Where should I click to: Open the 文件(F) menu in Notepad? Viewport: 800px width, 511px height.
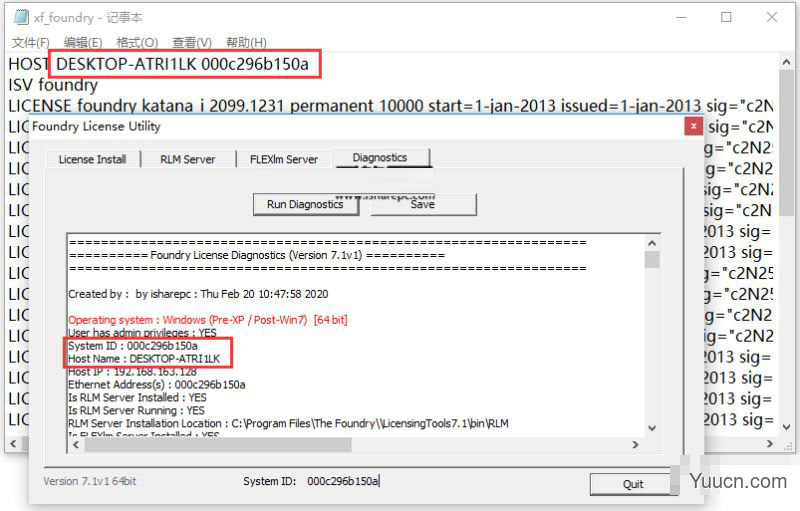(x=31, y=42)
